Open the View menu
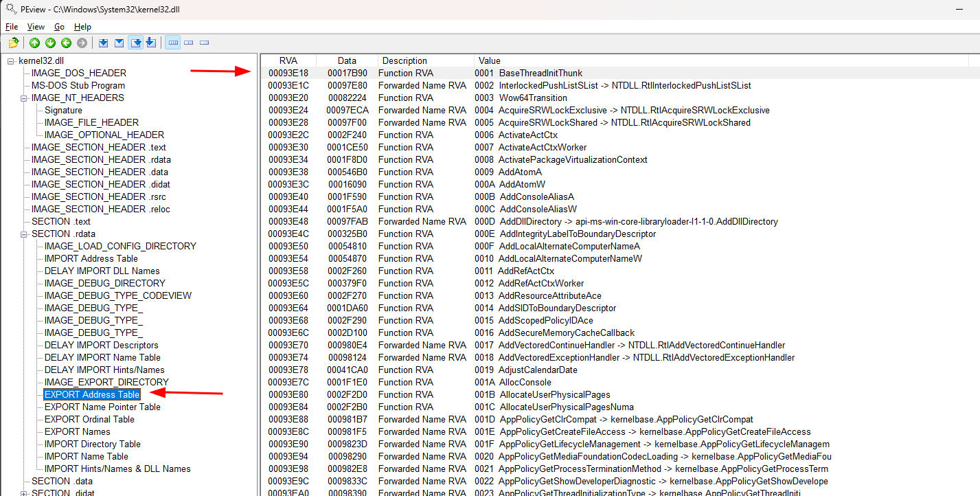Viewport: 980px width, 496px height. (x=35, y=27)
